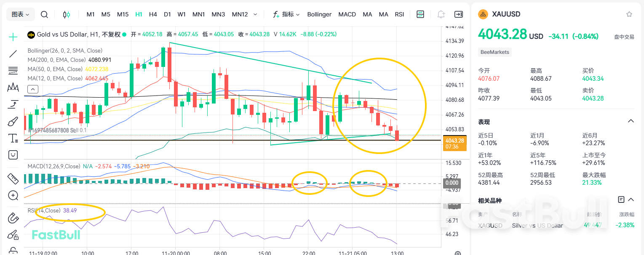Click the ruler measure tool
This screenshot has height=255, width=644.
point(13,179)
